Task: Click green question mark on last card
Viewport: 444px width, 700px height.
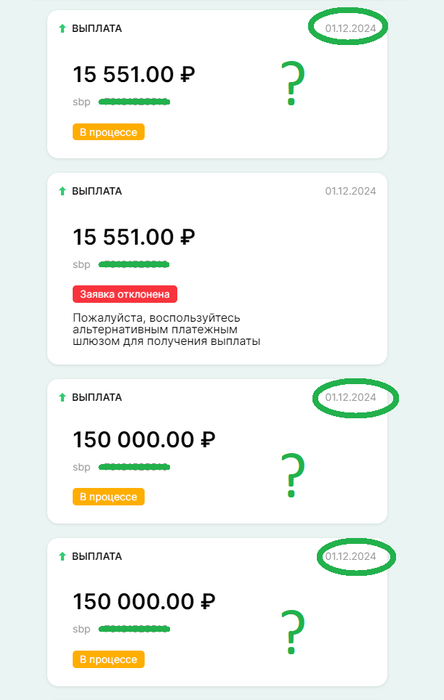Action: click(x=292, y=632)
